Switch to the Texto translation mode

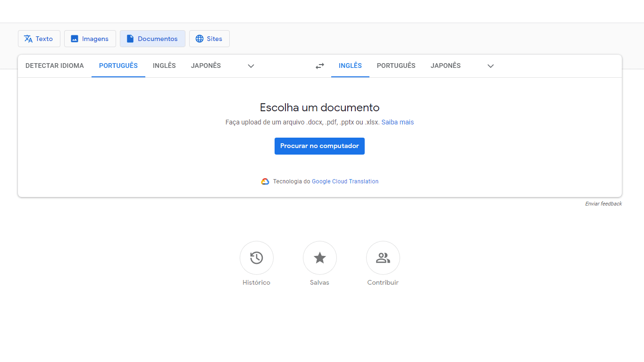(39, 39)
